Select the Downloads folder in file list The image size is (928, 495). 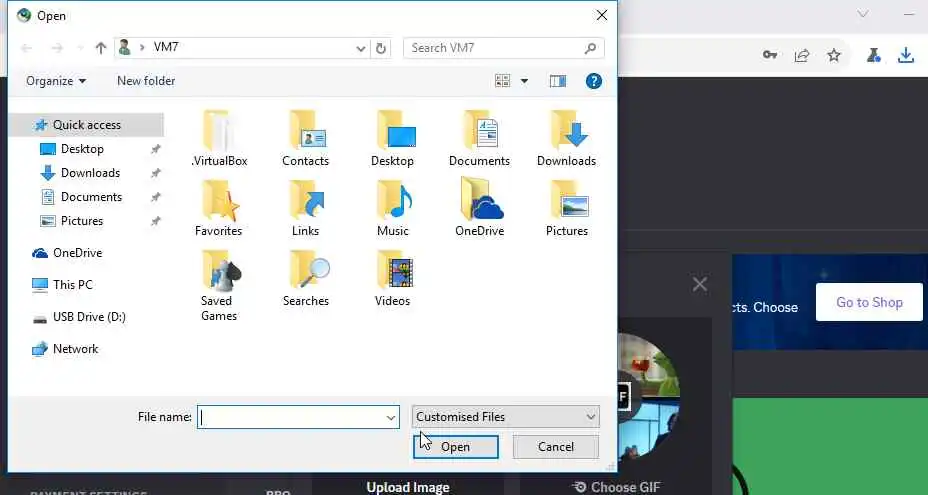[566, 138]
